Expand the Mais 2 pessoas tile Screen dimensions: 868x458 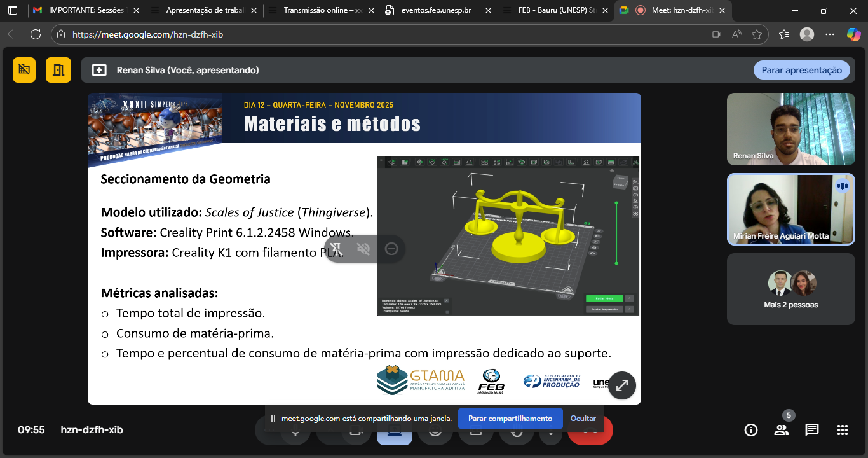[x=790, y=289]
